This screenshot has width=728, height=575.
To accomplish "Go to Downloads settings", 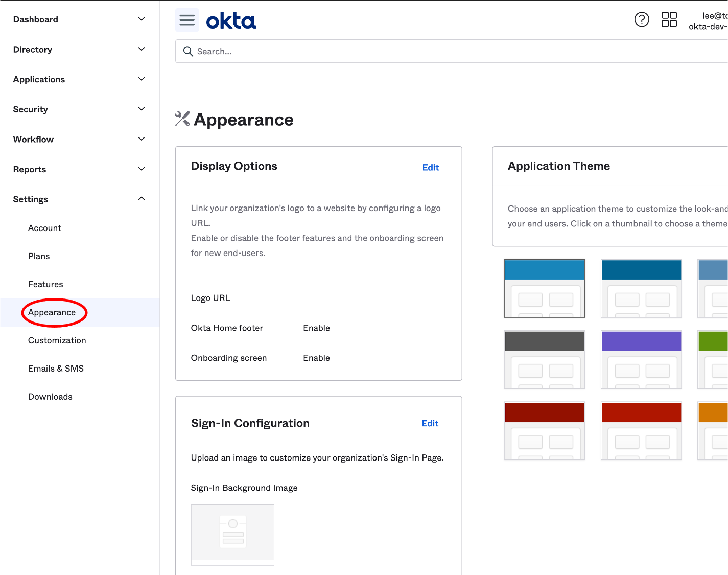I will (x=50, y=397).
